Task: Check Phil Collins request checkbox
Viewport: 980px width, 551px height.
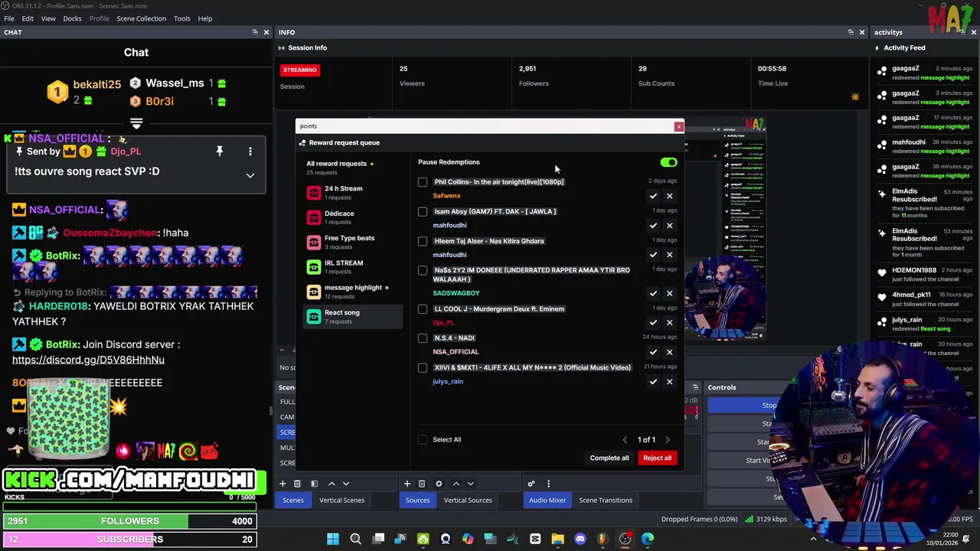Action: [423, 182]
